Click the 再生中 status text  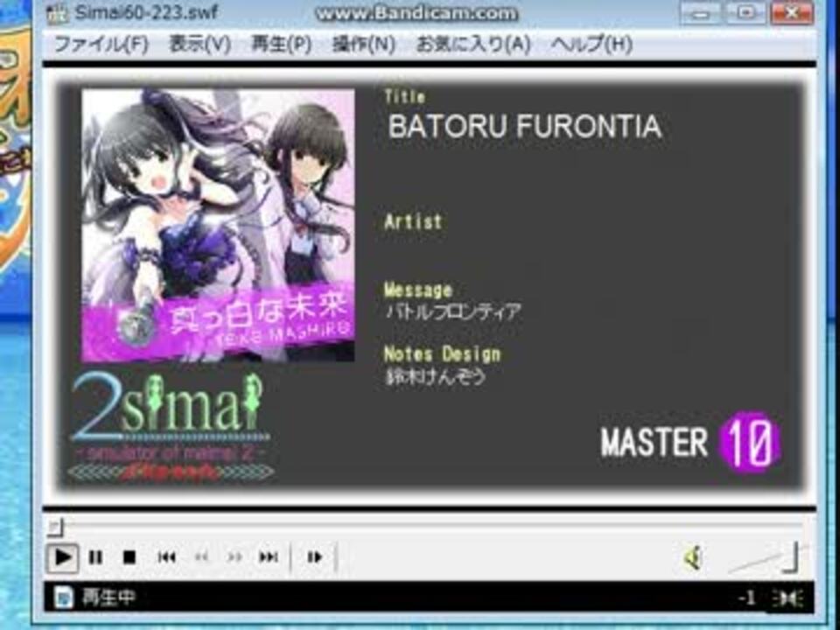click(108, 597)
